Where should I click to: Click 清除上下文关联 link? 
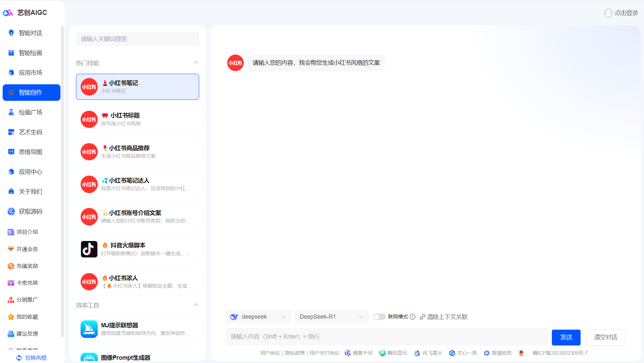point(444,317)
